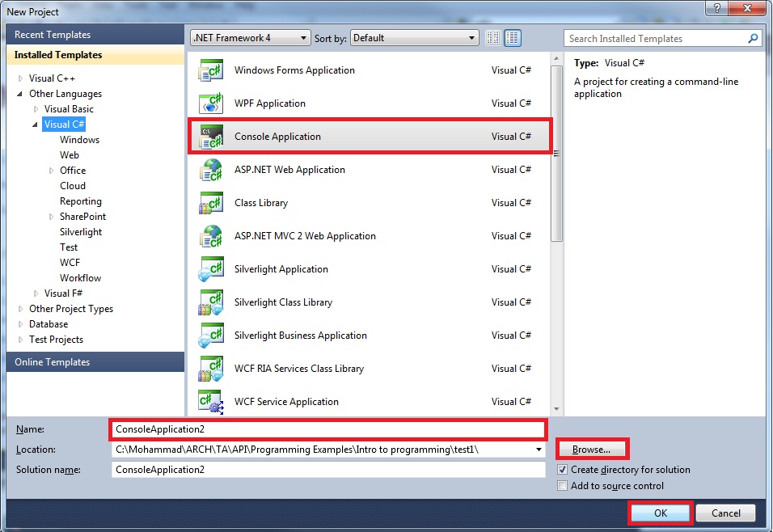Select the Cloud category
This screenshot has width=773, height=532.
click(73, 186)
